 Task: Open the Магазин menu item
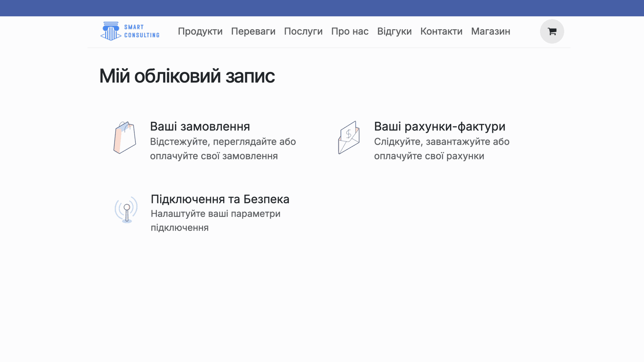pos(490,32)
